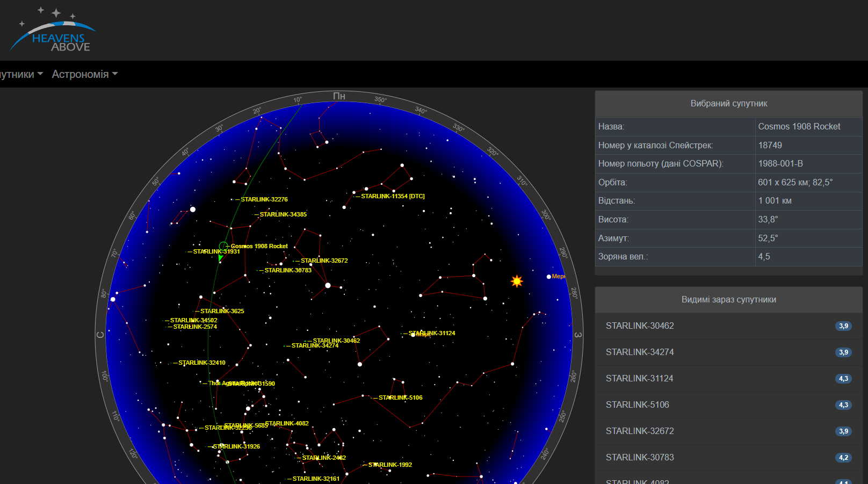Image resolution: width=868 pixels, height=484 pixels.
Task: Click the green Cosmos 1908 Rocket marker
Action: pyautogui.click(x=223, y=246)
